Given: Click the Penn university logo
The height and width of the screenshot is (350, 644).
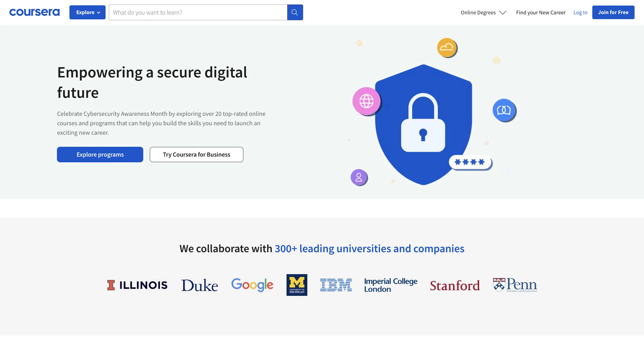Looking at the screenshot, I should point(515,285).
